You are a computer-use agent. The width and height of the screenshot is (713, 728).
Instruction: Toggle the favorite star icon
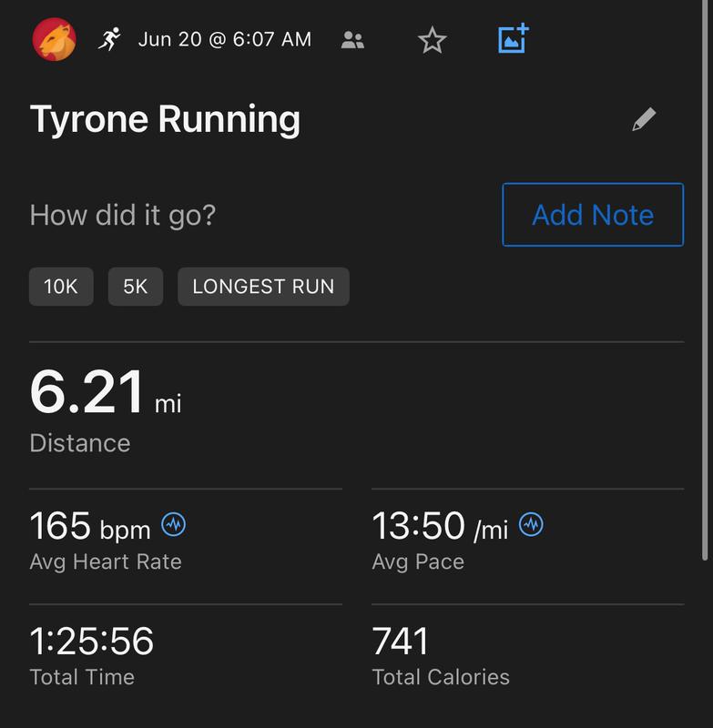(432, 40)
